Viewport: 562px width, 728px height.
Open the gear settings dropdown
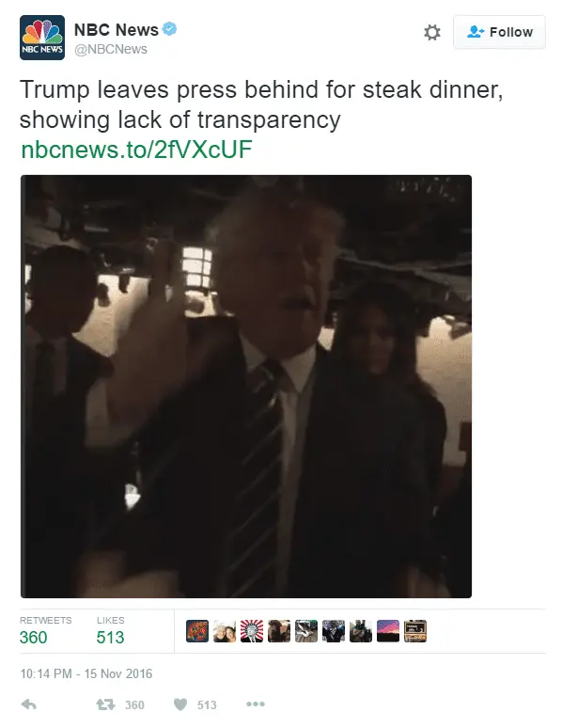[432, 32]
